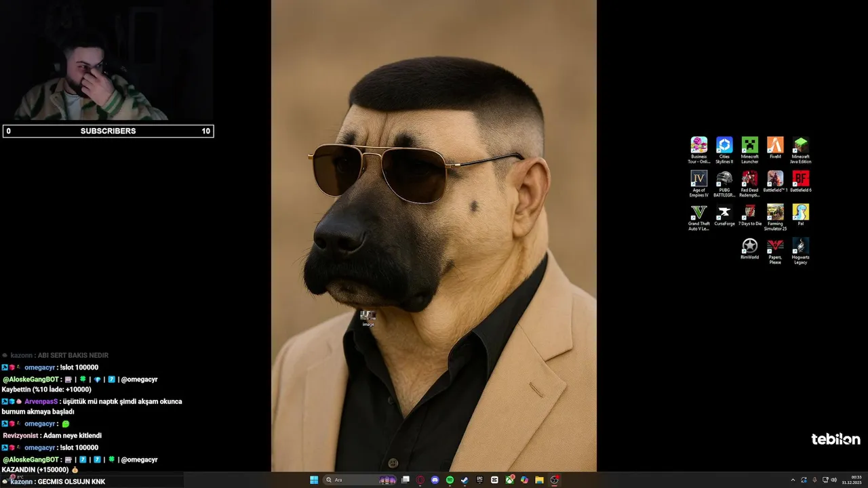The height and width of the screenshot is (488, 868).
Task: Open Spotify from the taskbar
Action: pos(450,480)
